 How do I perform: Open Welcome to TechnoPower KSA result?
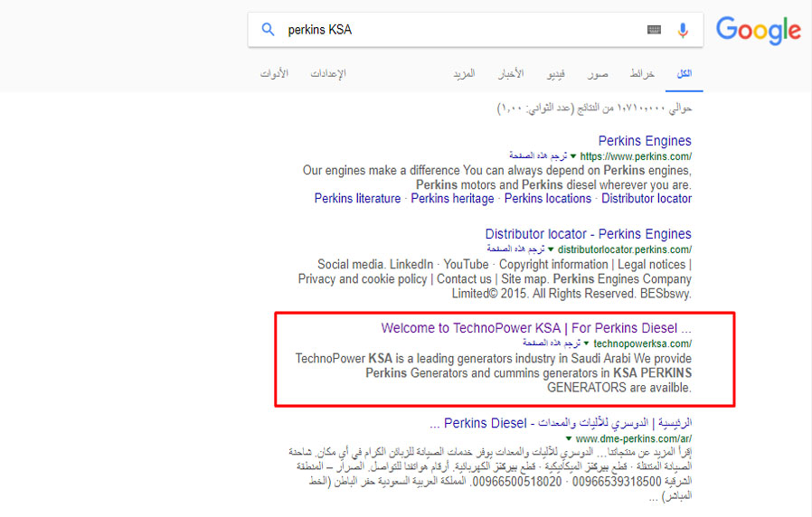coord(536,328)
